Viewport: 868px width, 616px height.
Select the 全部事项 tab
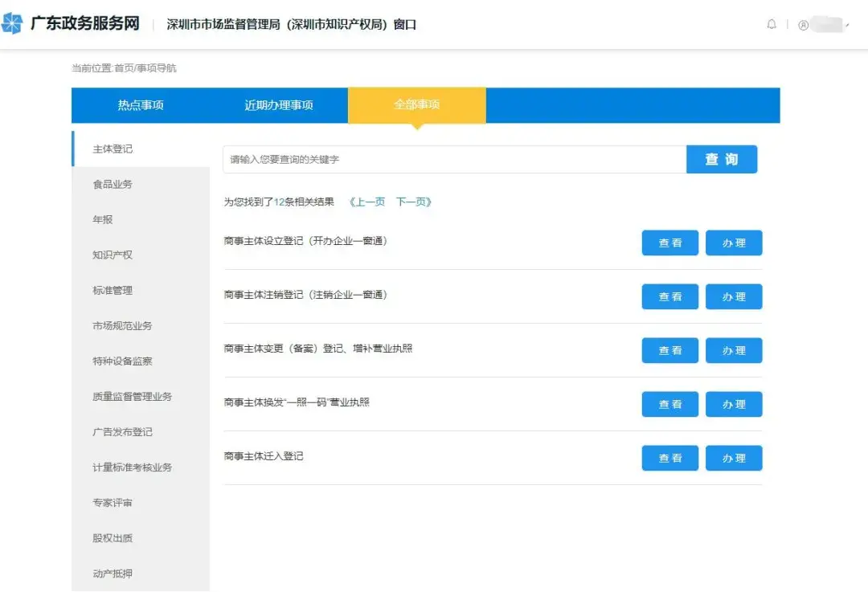(416, 105)
